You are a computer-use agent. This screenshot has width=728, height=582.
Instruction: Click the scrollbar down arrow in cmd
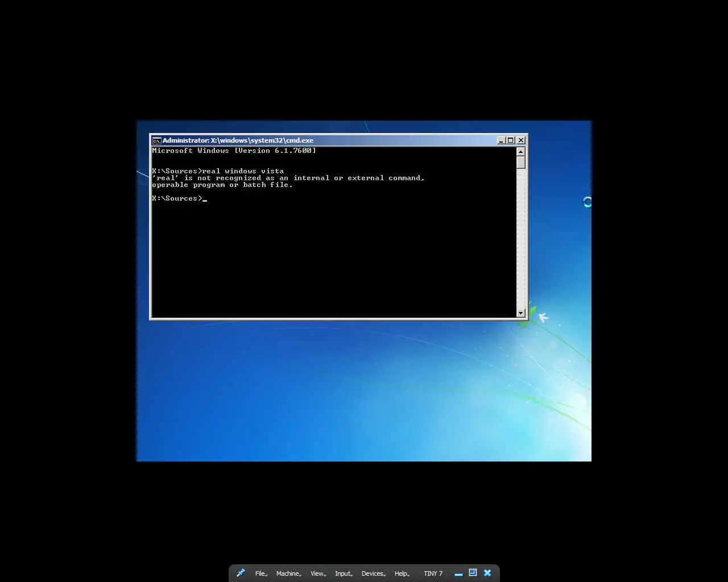(520, 313)
